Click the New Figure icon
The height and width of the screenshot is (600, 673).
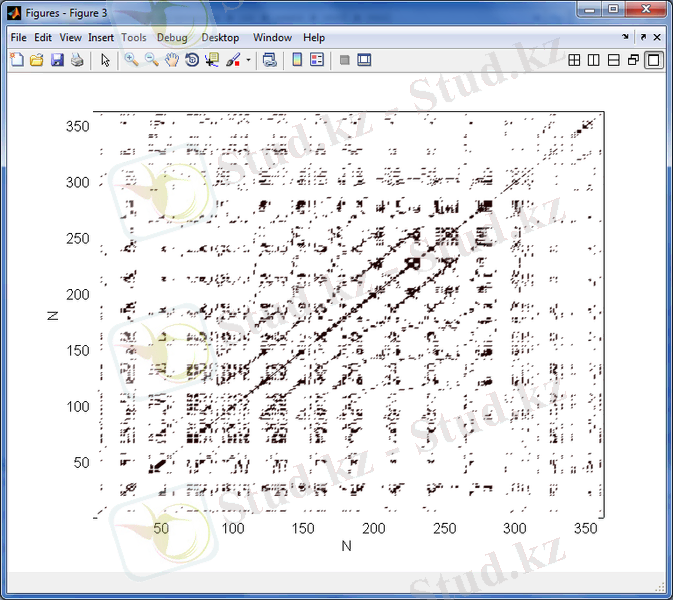[x=16, y=60]
